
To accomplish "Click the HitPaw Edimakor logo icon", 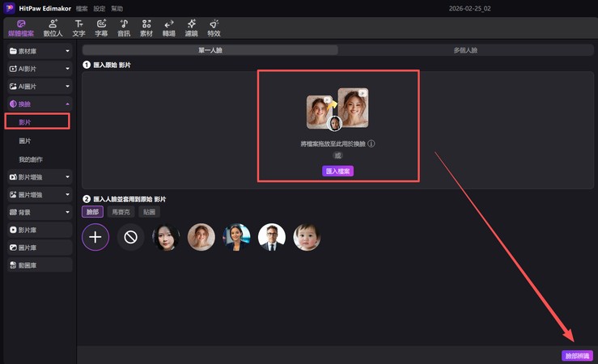I will (9, 8).
